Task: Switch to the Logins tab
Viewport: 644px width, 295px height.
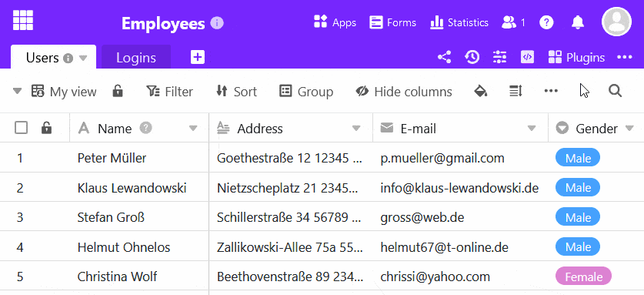Action: tap(136, 58)
